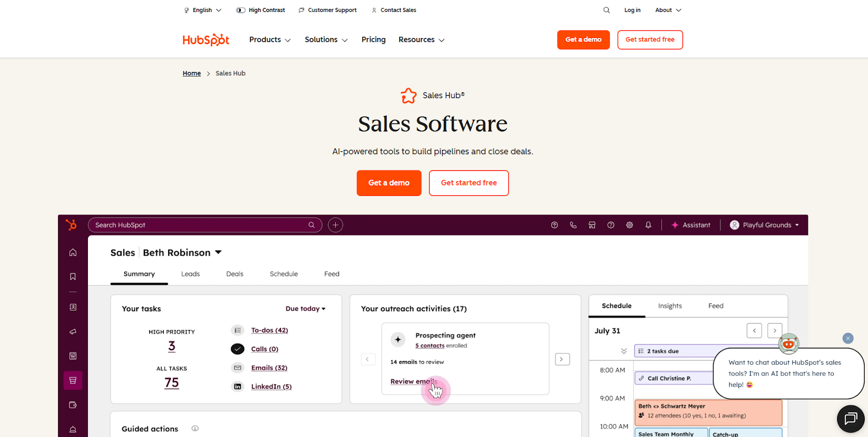This screenshot has width=868, height=437.
Task: Open the Schedule tab under Sales
Action: click(284, 274)
